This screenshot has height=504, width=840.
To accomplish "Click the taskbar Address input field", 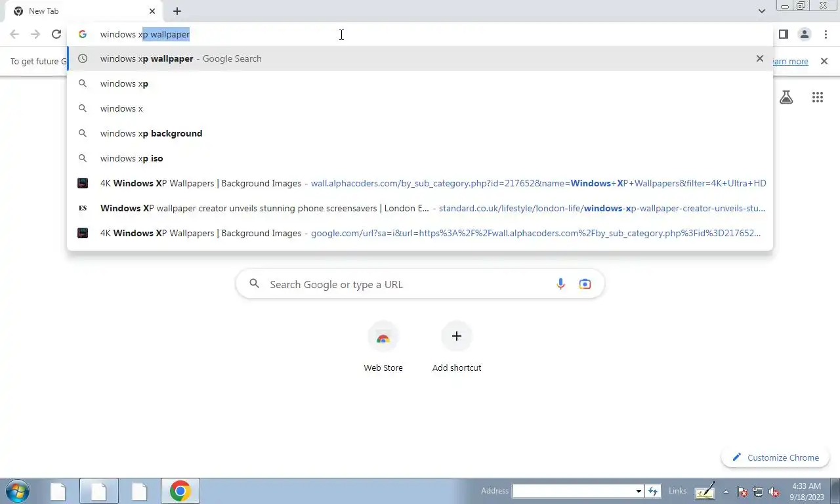I will coord(574,491).
